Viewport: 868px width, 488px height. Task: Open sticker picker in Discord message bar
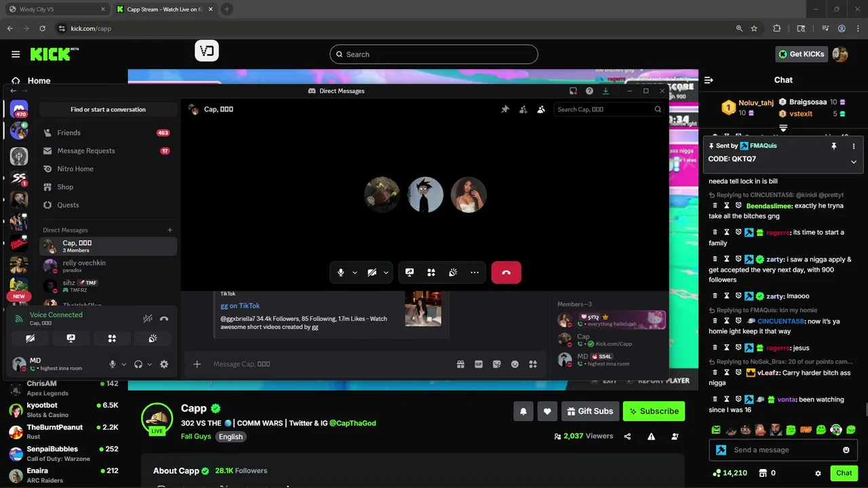click(x=496, y=364)
